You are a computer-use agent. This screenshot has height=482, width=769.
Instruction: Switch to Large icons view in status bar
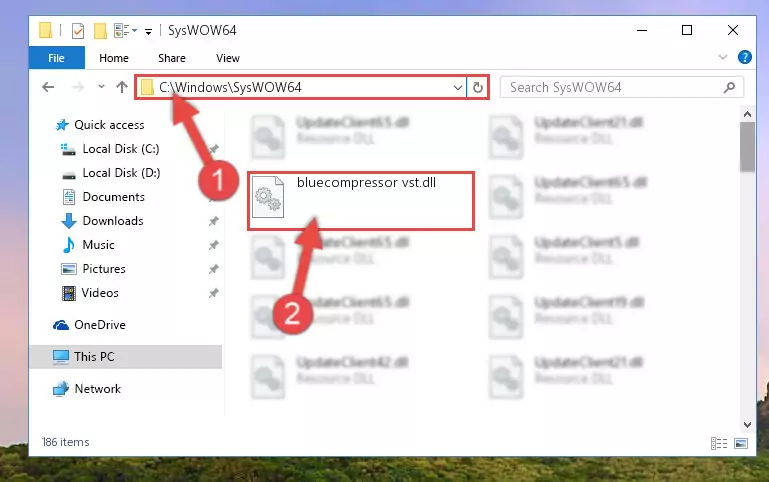tap(741, 444)
